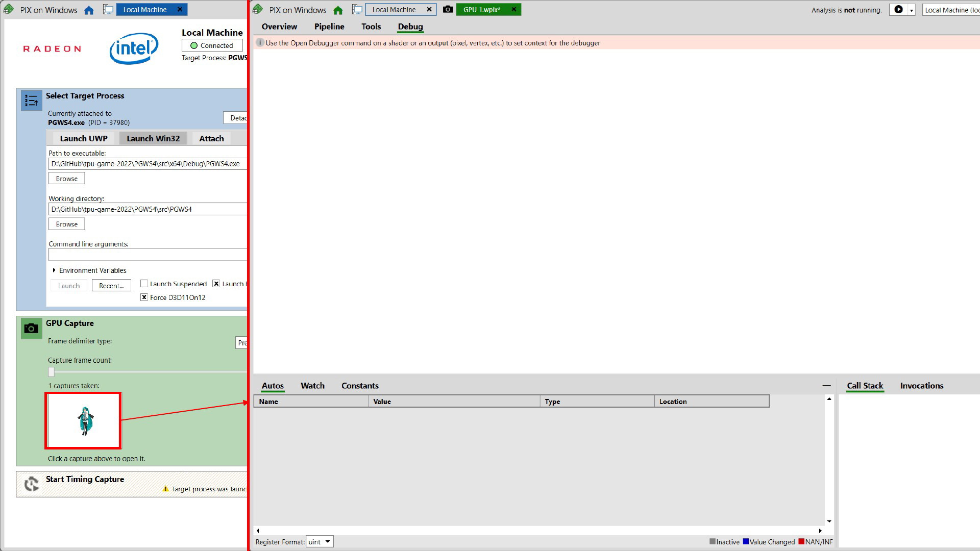Click Autos panel scroll up arrow
Screen dimensions: 980x551
tap(829, 399)
